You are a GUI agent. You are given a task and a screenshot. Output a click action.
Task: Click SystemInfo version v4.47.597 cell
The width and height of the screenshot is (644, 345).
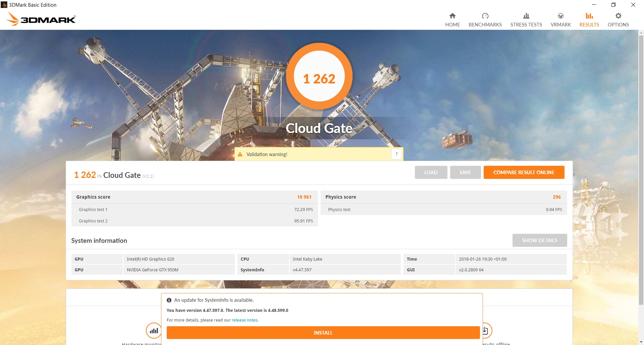pyautogui.click(x=345, y=270)
